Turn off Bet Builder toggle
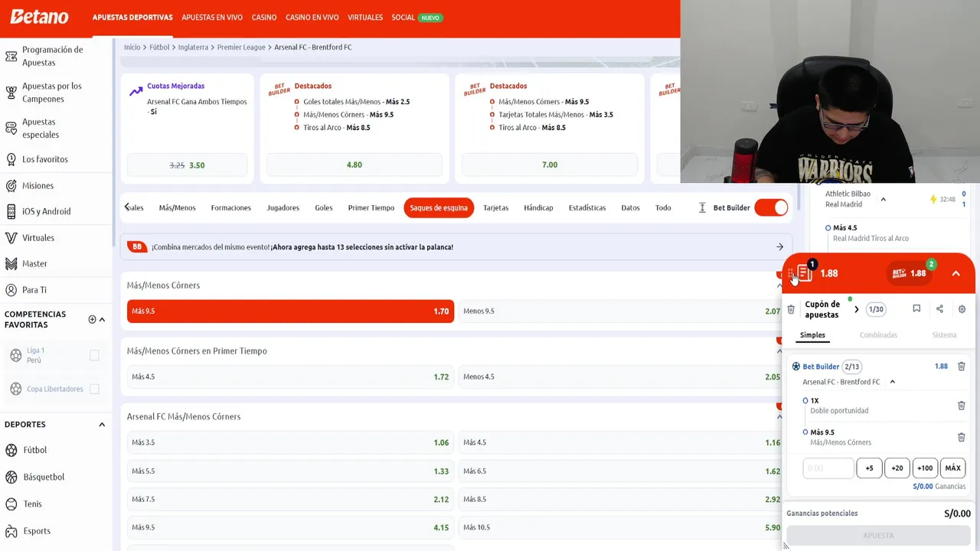This screenshot has height=551, width=980. (x=771, y=207)
